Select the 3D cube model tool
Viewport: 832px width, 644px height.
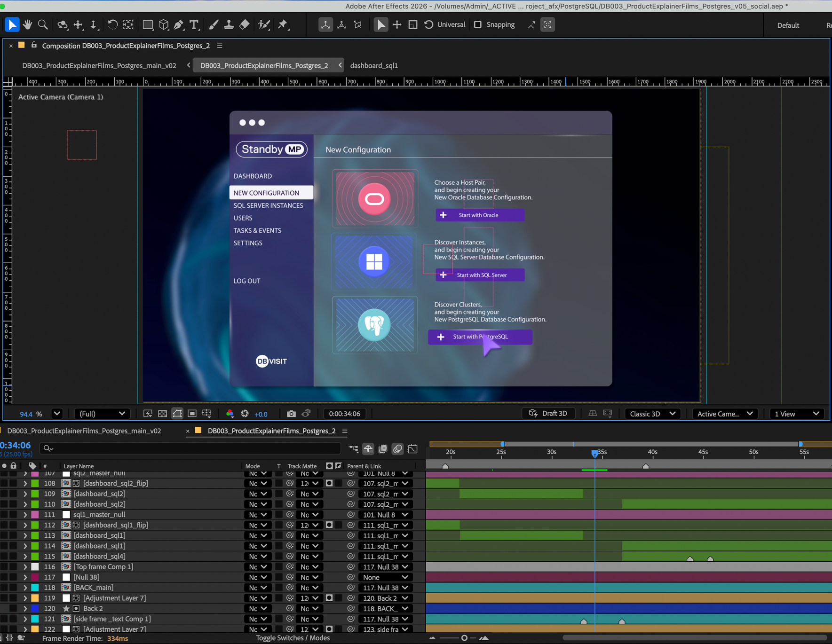click(x=163, y=24)
